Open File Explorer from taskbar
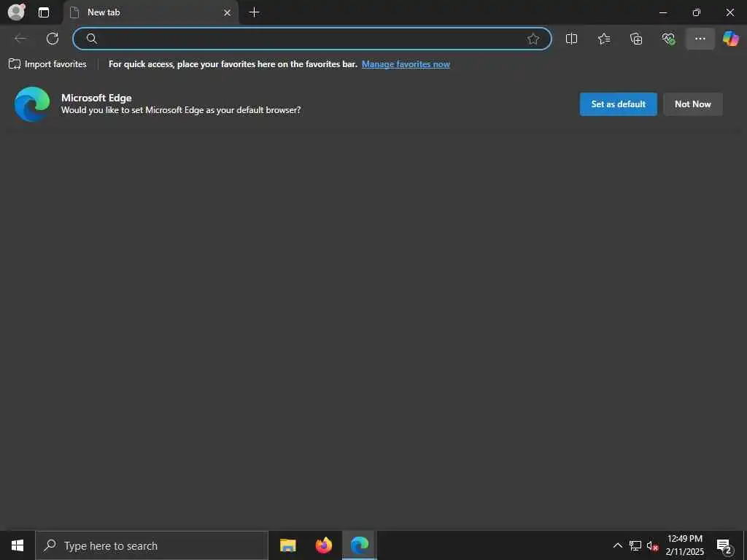This screenshot has width=747, height=560. pyautogui.click(x=287, y=545)
